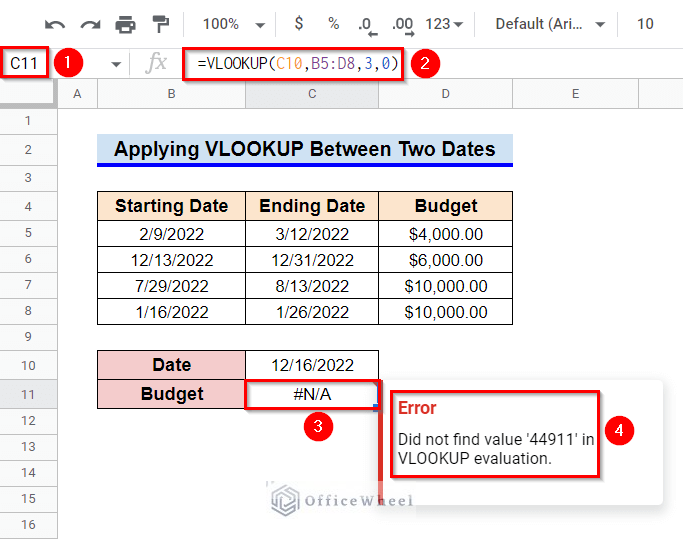Click decrease decimal places icon
683x539 pixels.
[x=368, y=26]
